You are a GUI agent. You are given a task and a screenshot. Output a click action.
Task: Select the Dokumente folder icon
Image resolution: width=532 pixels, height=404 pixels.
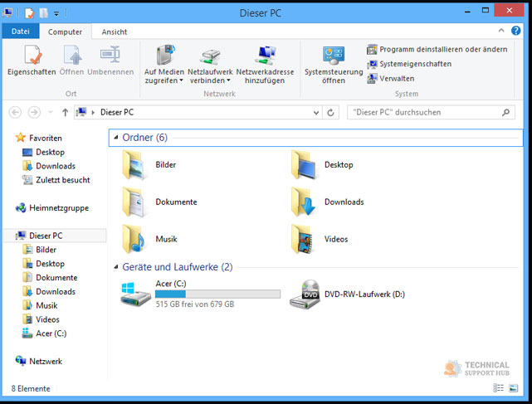(134, 202)
